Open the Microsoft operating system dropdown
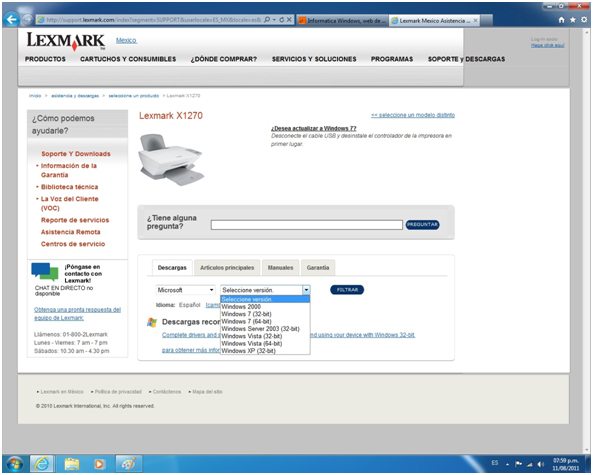 pos(185,290)
